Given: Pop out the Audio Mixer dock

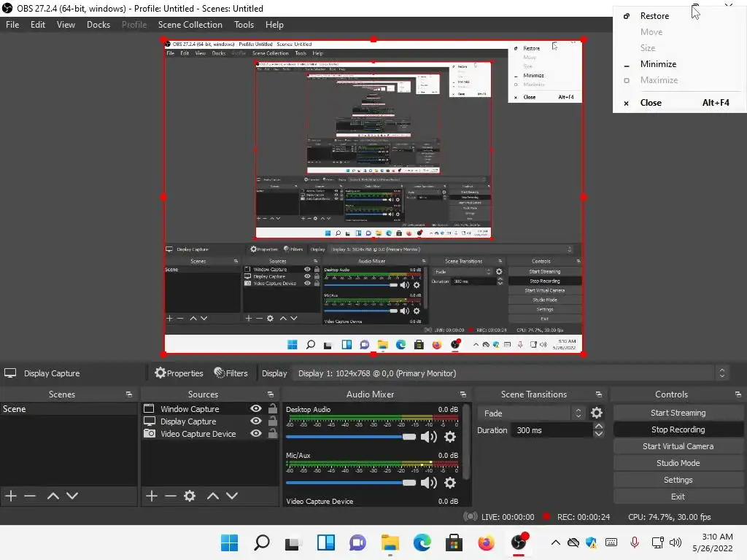Looking at the screenshot, I should click(x=463, y=394).
